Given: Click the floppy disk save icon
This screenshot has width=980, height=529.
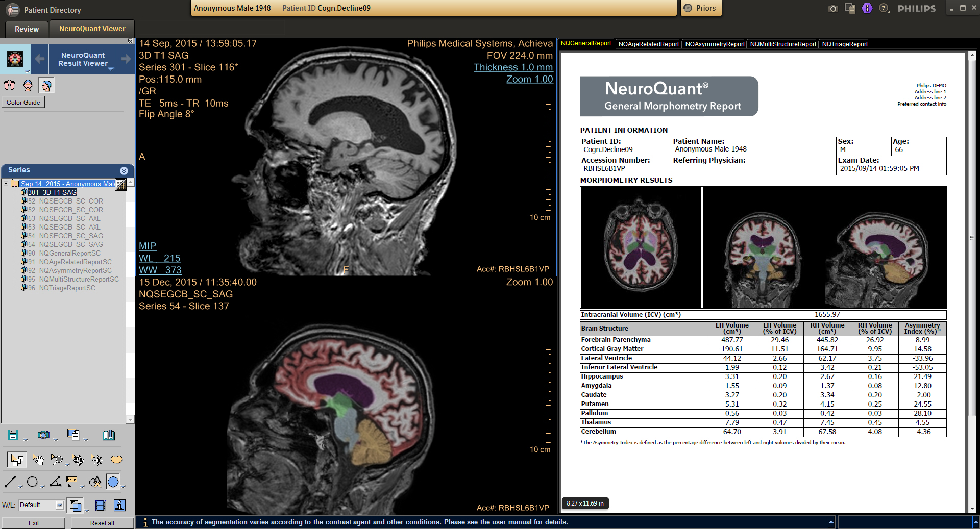Looking at the screenshot, I should click(x=13, y=435).
